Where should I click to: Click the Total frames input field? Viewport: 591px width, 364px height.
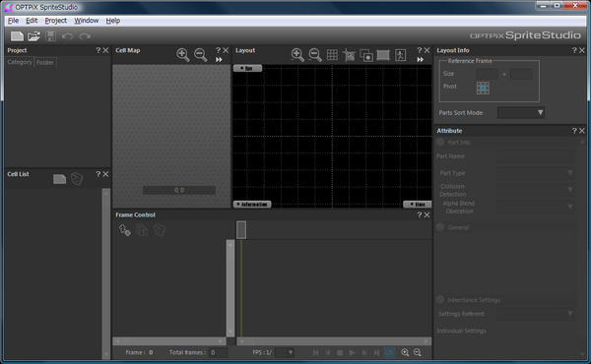tap(219, 353)
